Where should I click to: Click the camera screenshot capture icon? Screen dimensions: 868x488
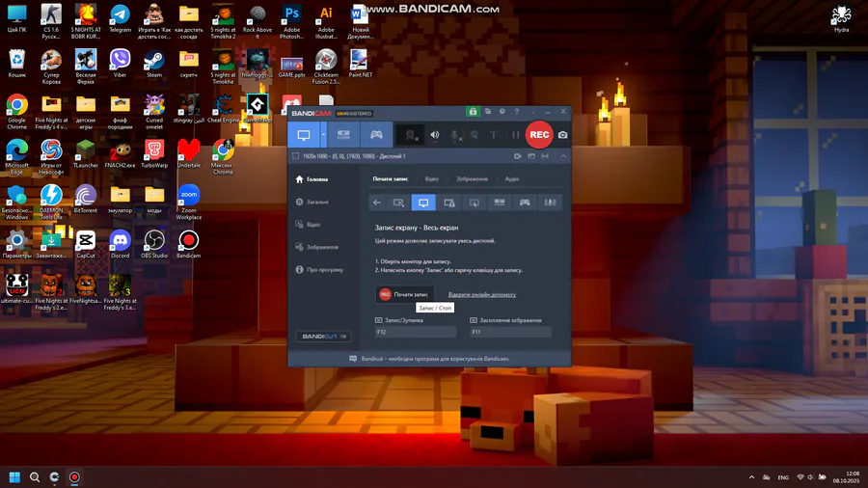tap(562, 135)
